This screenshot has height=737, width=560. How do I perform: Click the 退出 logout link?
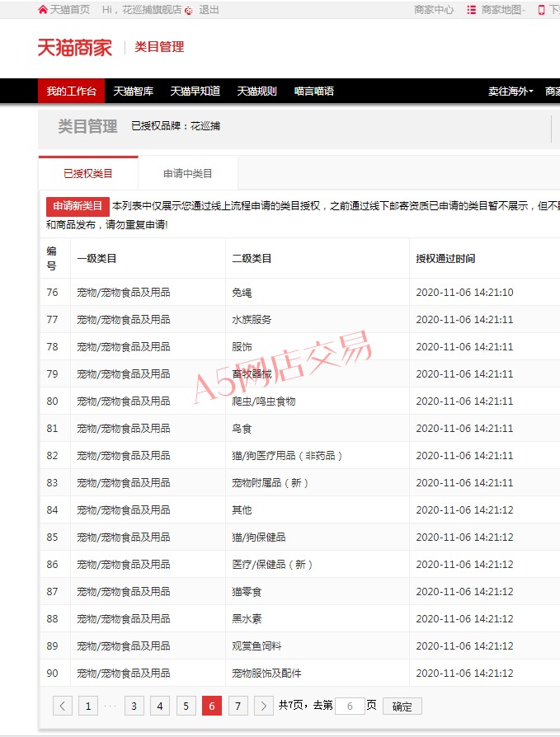(209, 10)
